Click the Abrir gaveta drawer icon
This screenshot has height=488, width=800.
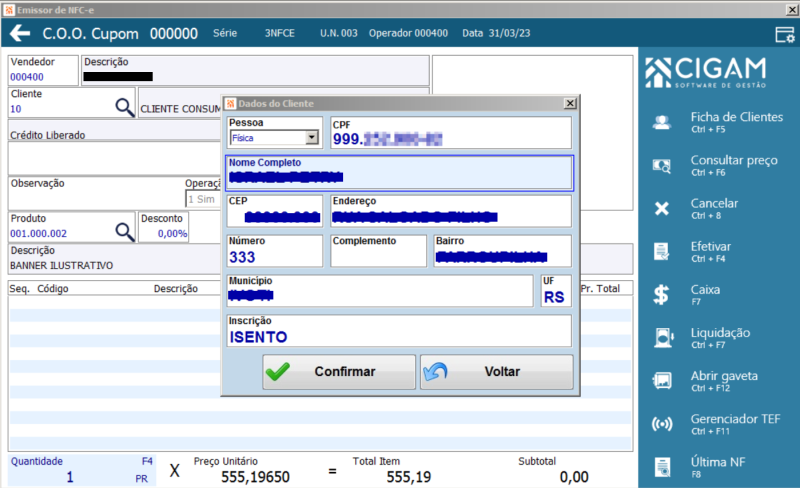point(662,381)
